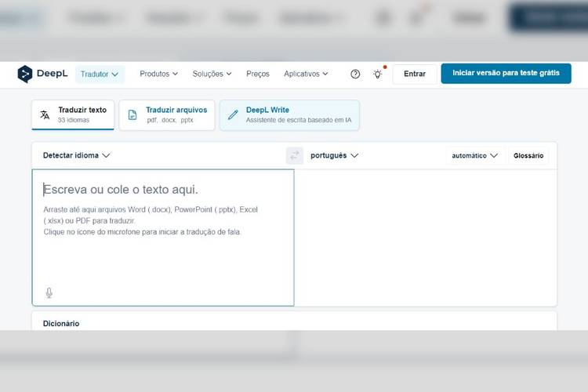Open the Detectar idioma source language selector
Image resolution: width=588 pixels, height=392 pixels.
(x=76, y=155)
